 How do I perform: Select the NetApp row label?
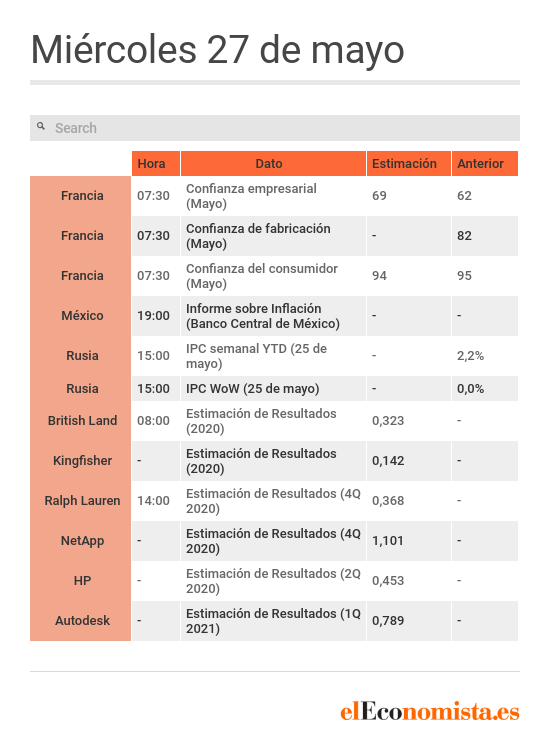[82, 541]
